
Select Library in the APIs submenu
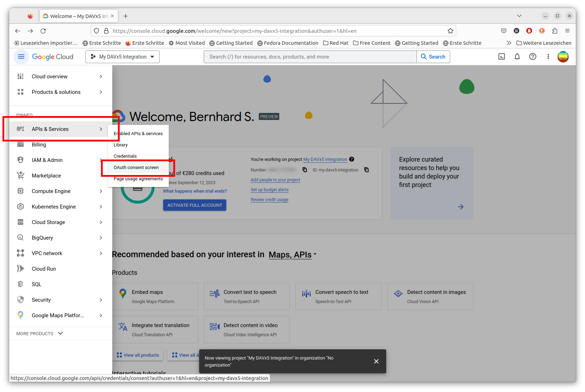pyautogui.click(x=138, y=145)
